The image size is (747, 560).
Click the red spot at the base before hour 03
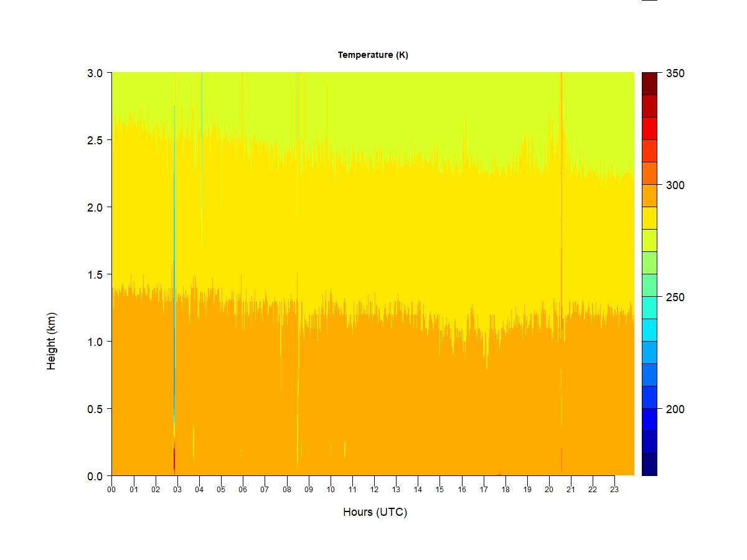coord(174,459)
